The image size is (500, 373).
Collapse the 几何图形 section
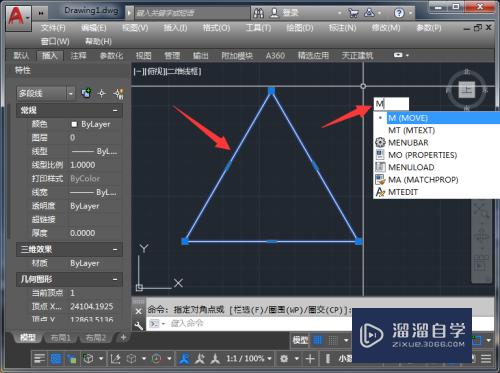[115, 279]
